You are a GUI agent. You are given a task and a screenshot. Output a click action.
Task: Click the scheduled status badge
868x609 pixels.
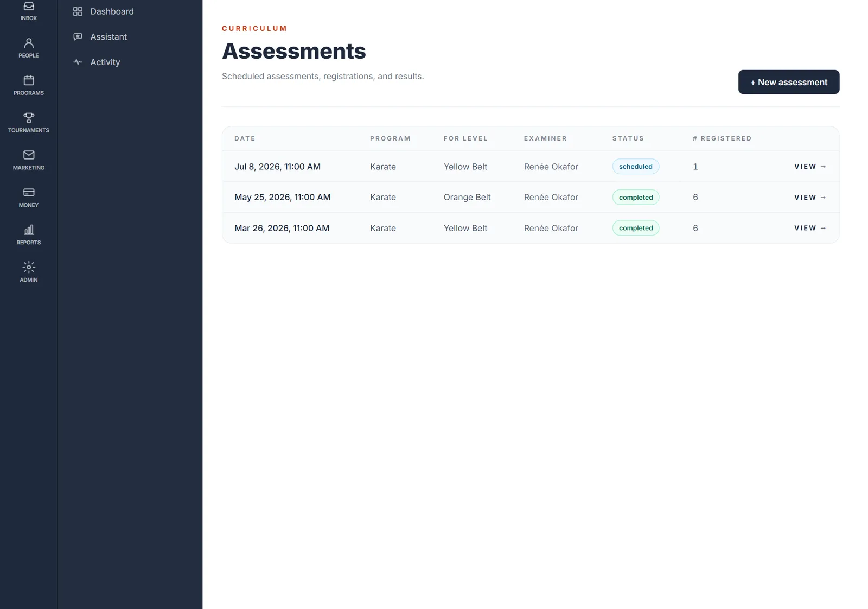tap(636, 167)
